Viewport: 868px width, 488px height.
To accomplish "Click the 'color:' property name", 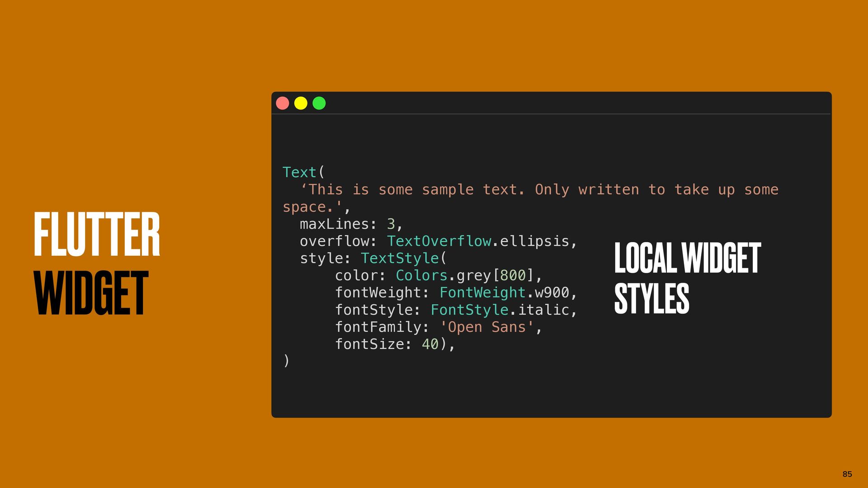I will (360, 276).
